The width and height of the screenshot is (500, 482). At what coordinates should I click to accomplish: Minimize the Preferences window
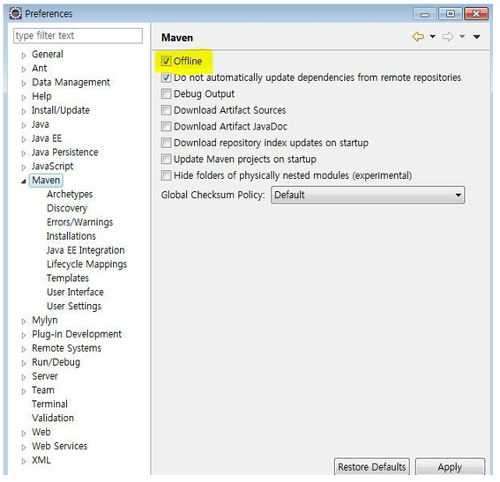tap(425, 14)
